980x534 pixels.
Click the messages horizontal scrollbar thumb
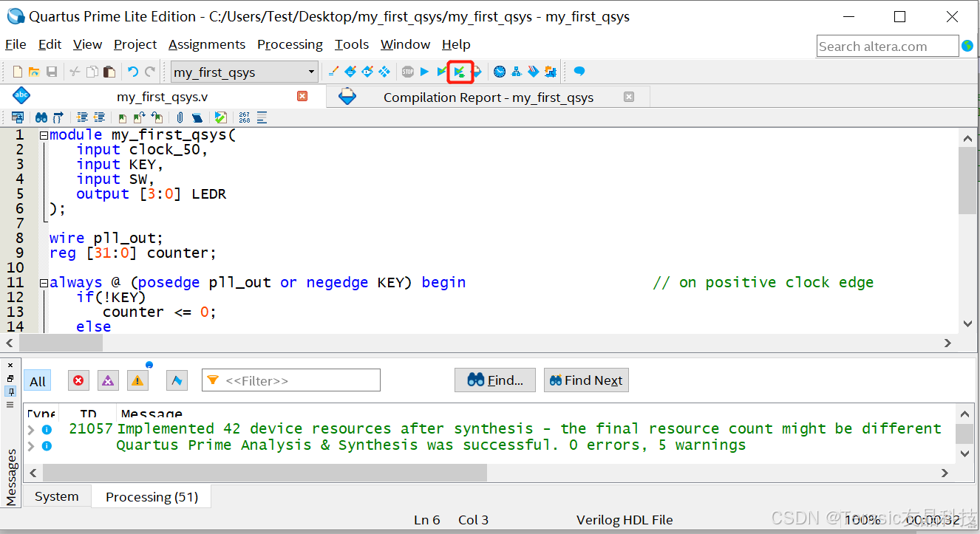265,473
